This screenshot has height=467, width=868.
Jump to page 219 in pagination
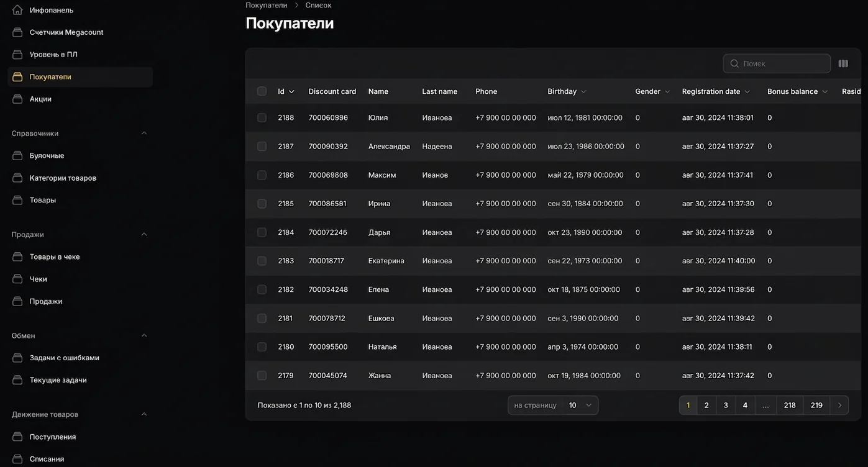(x=816, y=405)
